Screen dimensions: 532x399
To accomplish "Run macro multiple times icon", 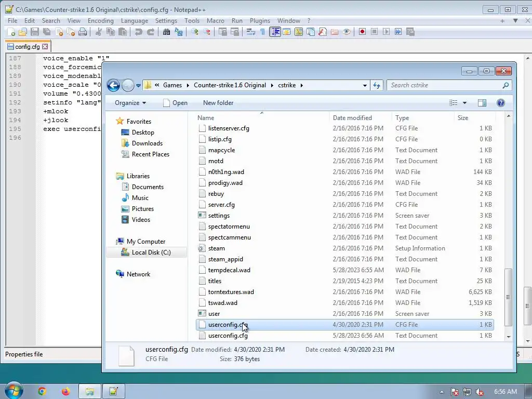I will point(398,32).
